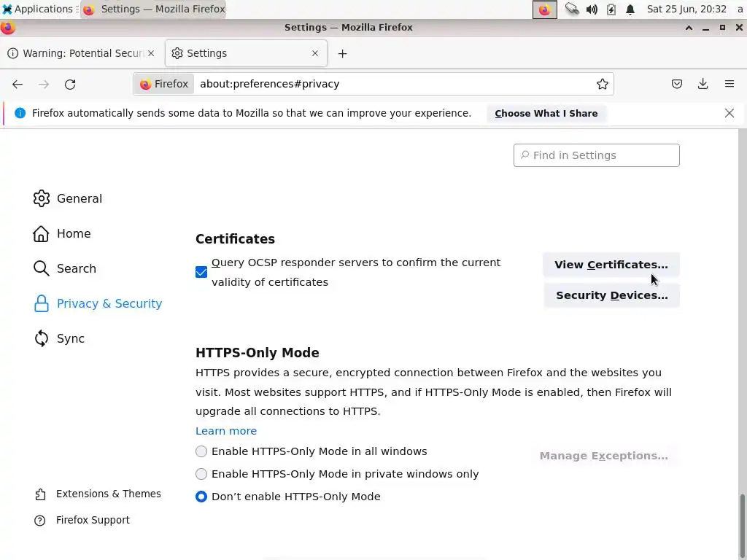The image size is (747, 560).
Task: Open the new tab plus icon
Action: [342, 53]
